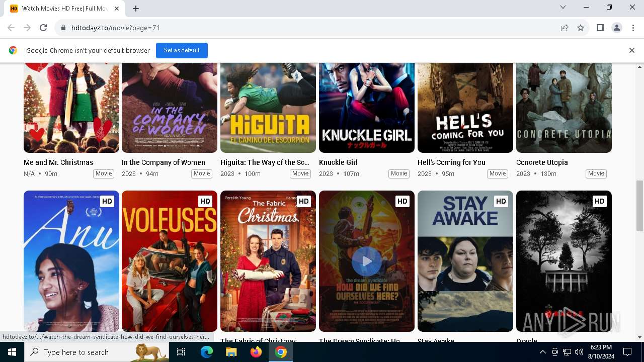Go back to the previous page
The width and height of the screenshot is (644, 362).
[x=11, y=28]
